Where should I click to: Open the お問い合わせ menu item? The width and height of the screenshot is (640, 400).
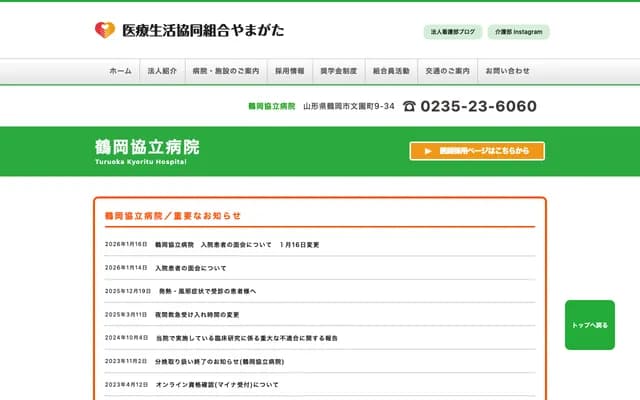coord(507,72)
